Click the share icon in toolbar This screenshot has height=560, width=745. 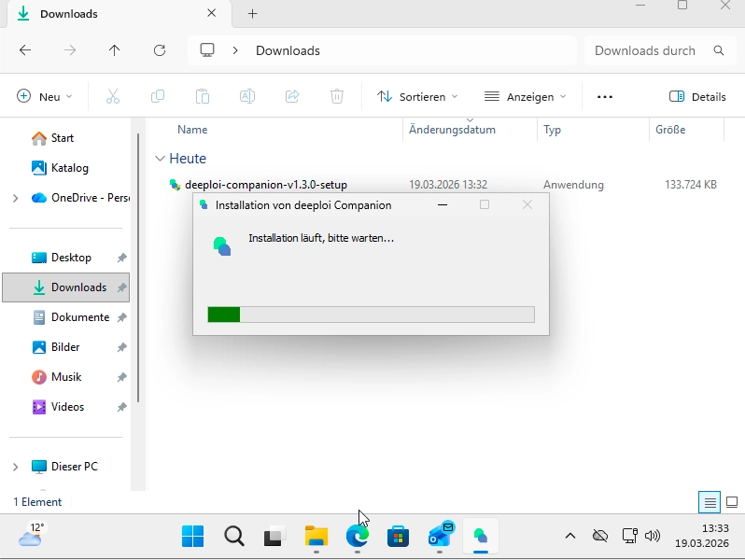point(292,96)
